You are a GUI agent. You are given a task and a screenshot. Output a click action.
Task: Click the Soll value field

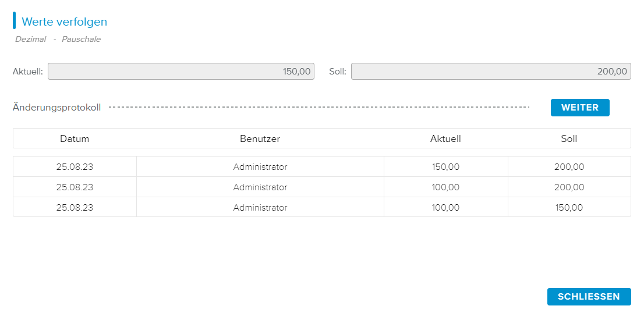490,72
